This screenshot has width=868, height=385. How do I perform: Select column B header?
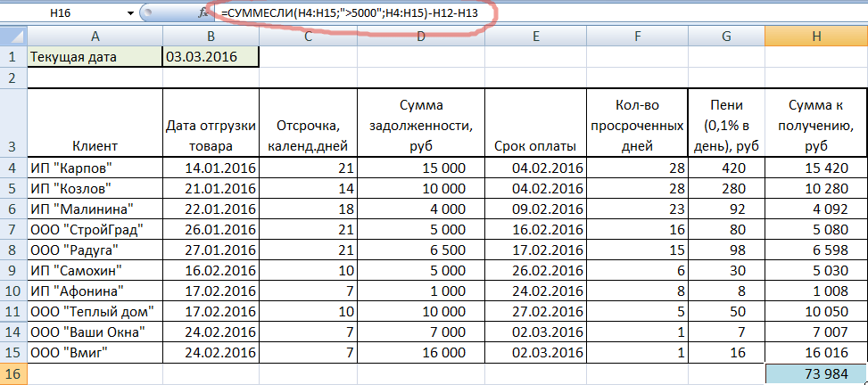pos(211,37)
